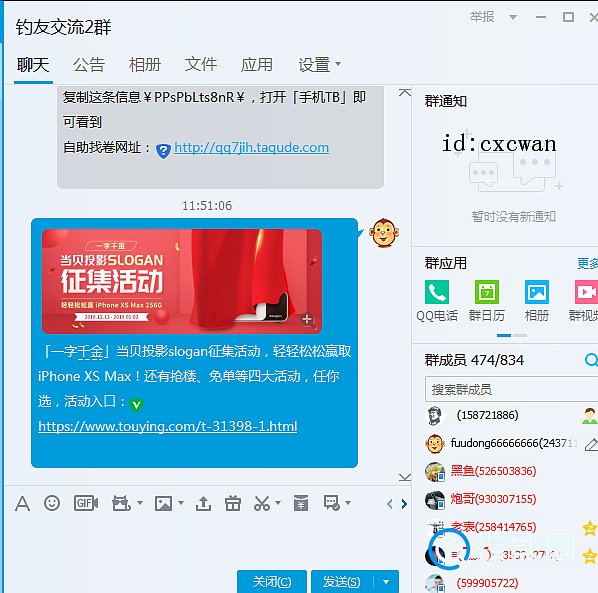Click the edit pencil beside fuudong66666666
The width and height of the screenshot is (598, 593).
tap(591, 444)
